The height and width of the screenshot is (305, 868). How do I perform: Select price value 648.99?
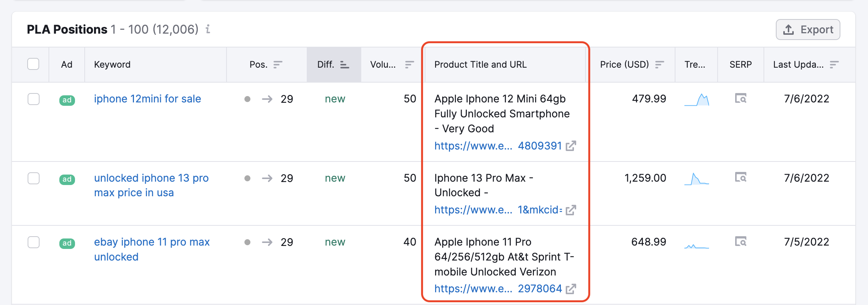coord(649,242)
